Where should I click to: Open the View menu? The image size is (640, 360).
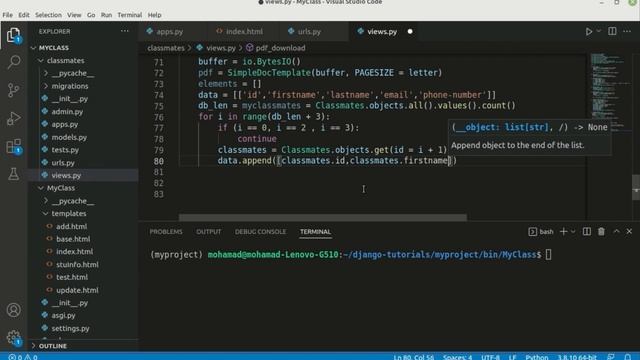tap(74, 15)
